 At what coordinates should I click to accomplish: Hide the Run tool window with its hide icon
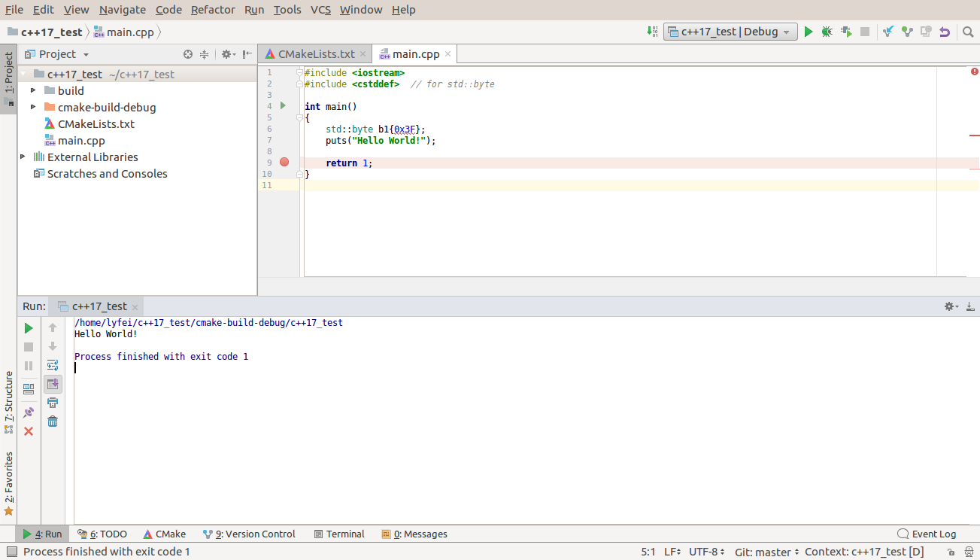(970, 306)
